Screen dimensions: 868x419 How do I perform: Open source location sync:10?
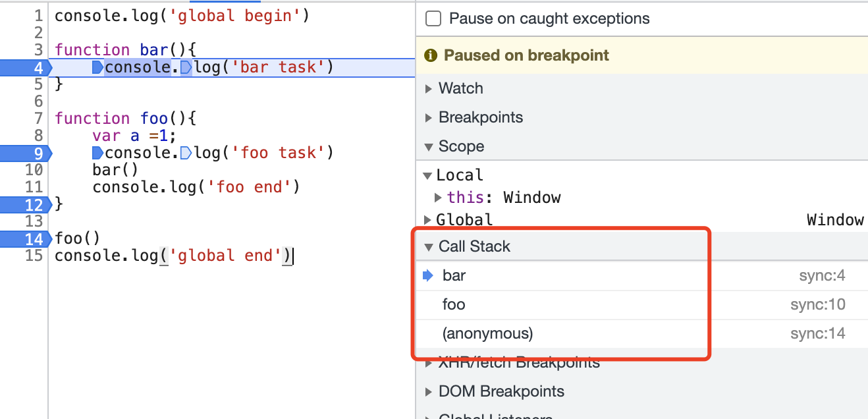pos(818,304)
